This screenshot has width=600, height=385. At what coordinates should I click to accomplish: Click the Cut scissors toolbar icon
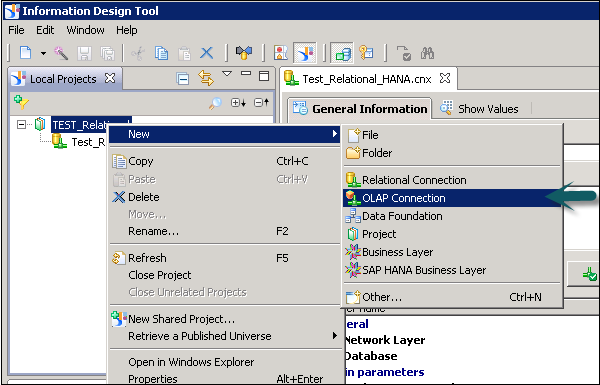pyautogui.click(x=138, y=53)
